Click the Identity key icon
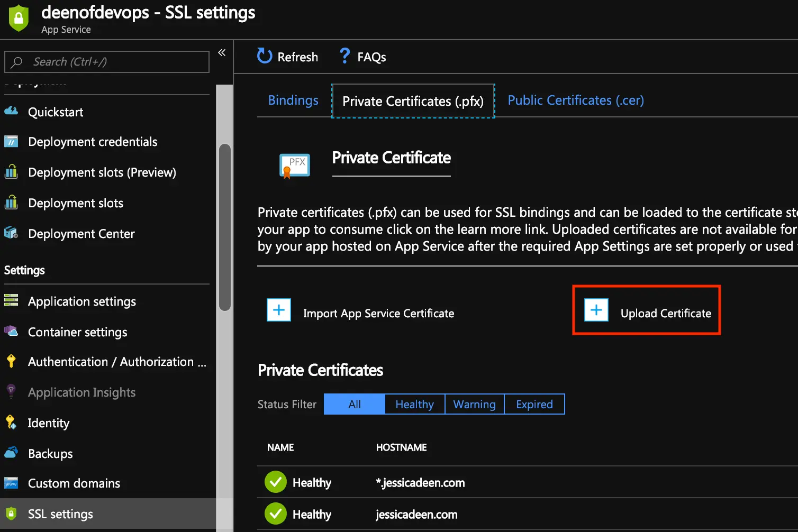The image size is (798, 532). click(x=11, y=423)
